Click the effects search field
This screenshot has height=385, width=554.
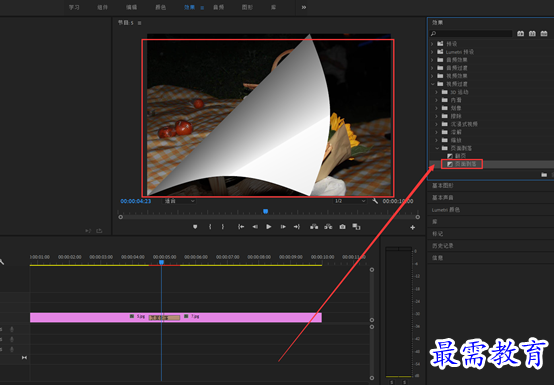pos(471,34)
